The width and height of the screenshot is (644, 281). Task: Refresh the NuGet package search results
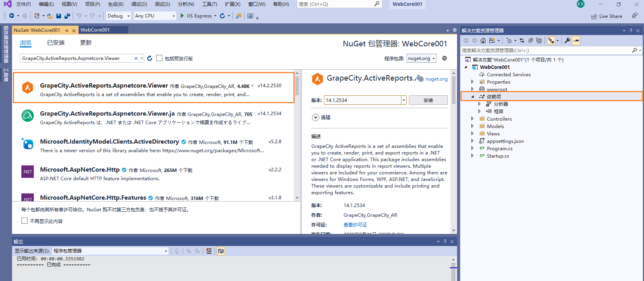(150, 58)
